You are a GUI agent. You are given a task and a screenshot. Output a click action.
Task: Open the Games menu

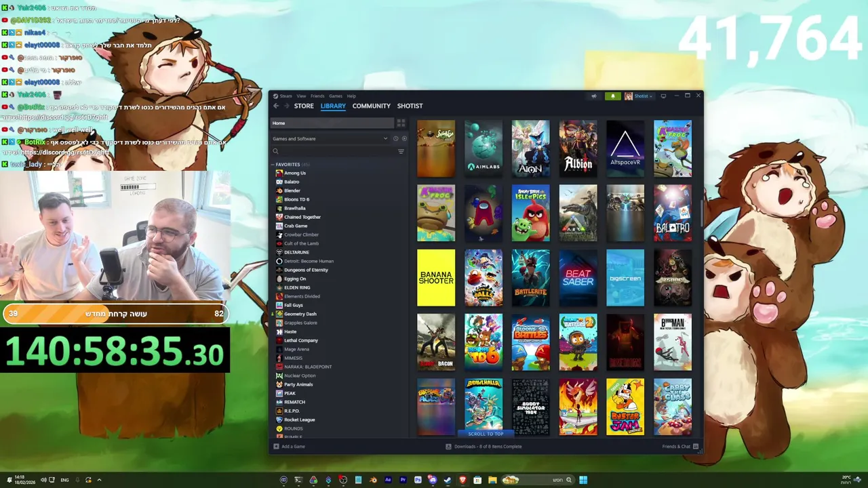(x=336, y=96)
